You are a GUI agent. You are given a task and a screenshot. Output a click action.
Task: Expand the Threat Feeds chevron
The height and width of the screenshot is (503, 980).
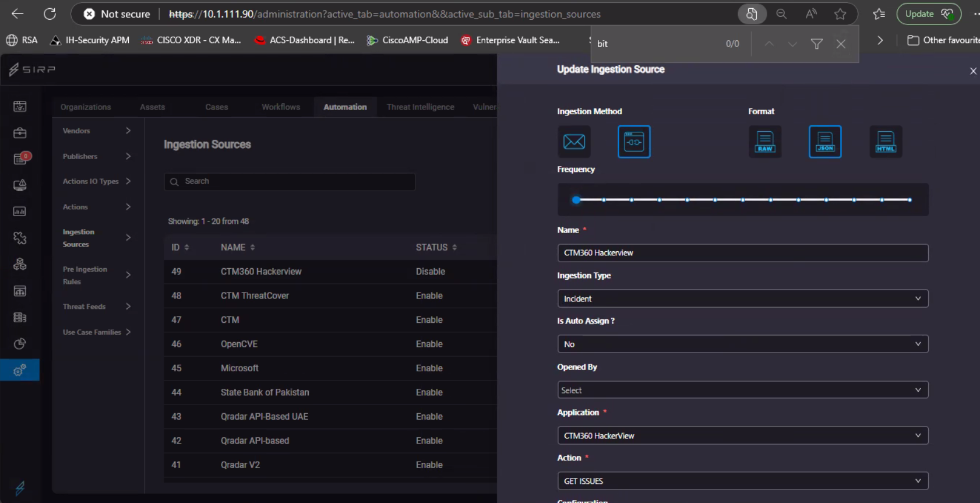128,306
